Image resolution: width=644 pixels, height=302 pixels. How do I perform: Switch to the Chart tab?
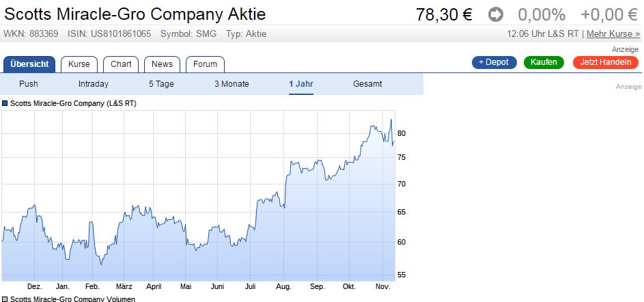(x=121, y=64)
